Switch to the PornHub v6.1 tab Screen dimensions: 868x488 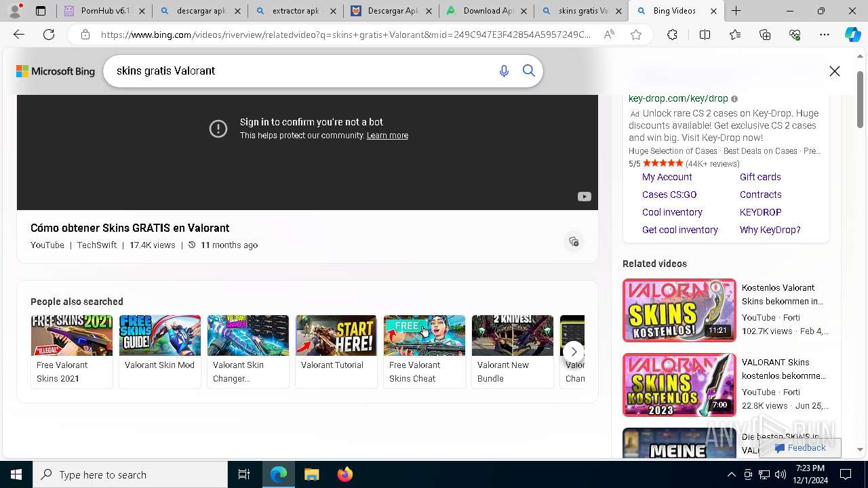104,11
